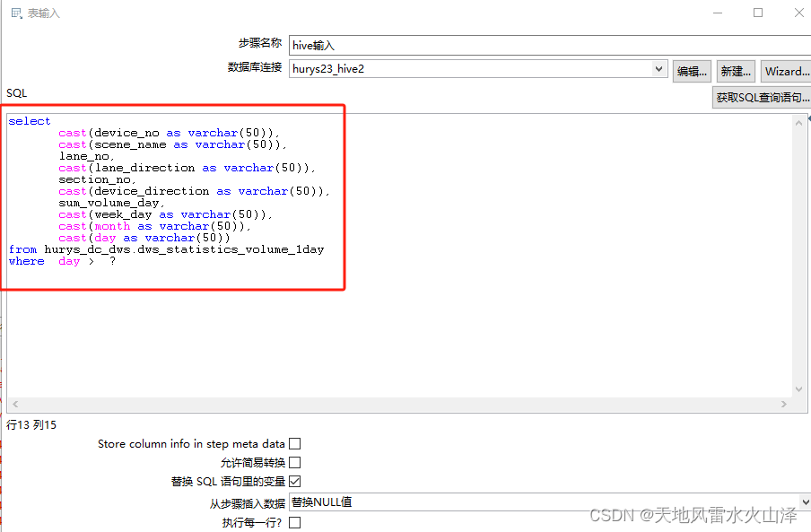Uncheck 替换 SQL 语句里的变量
This screenshot has height=532, width=811.
point(295,481)
